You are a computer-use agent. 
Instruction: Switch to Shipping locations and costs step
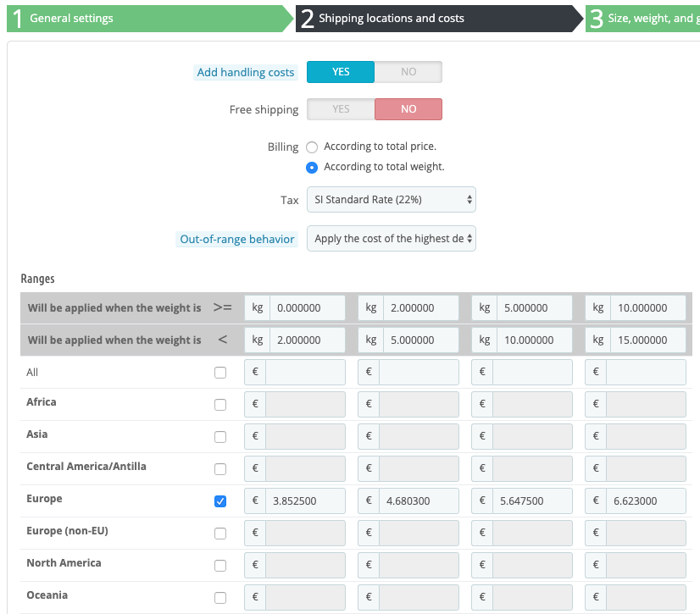391,18
